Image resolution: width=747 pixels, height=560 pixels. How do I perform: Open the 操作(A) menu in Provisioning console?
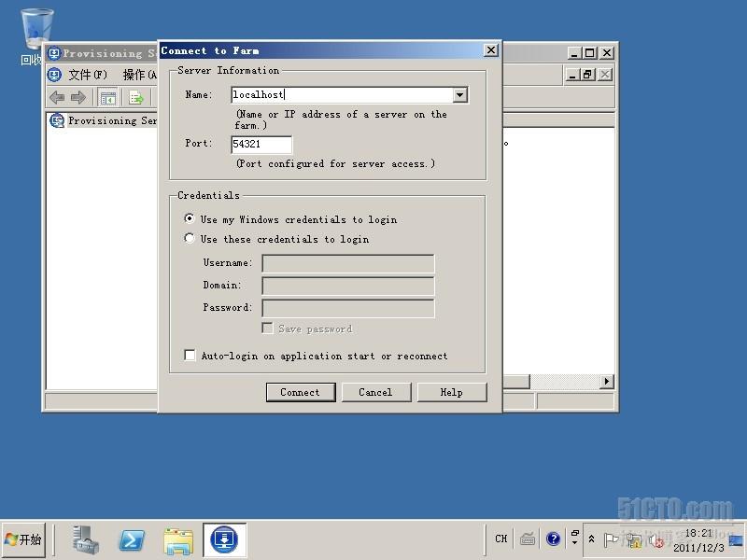tap(139, 75)
